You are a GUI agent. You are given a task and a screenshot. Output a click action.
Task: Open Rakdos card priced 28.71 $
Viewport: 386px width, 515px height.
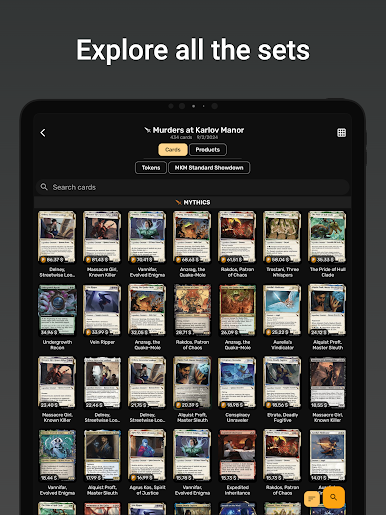pyautogui.click(x=192, y=310)
